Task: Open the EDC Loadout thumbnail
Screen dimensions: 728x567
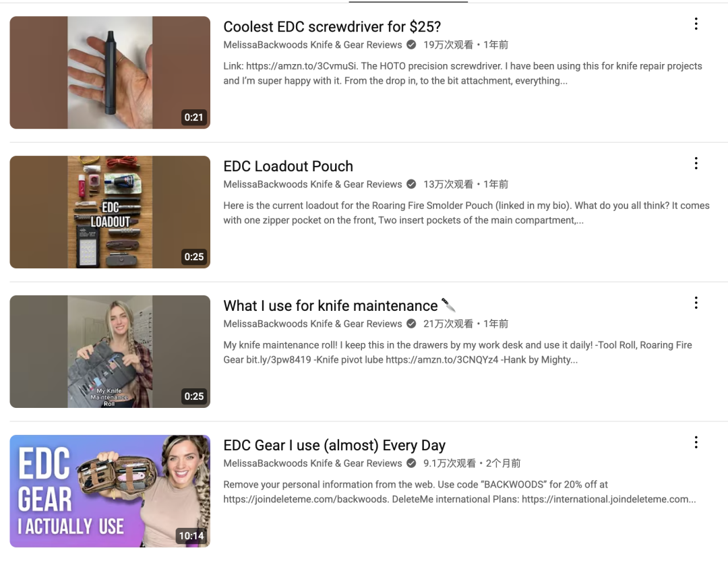Action: (110, 212)
